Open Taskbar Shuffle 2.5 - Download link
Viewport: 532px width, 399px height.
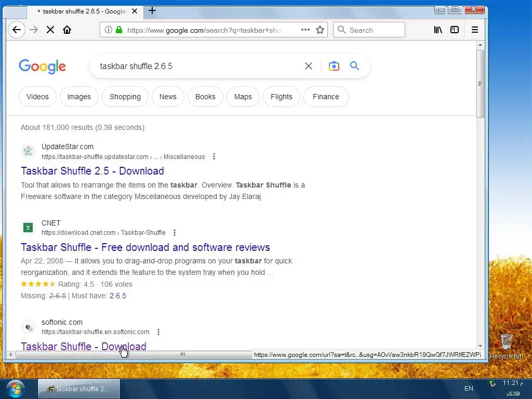tap(92, 170)
